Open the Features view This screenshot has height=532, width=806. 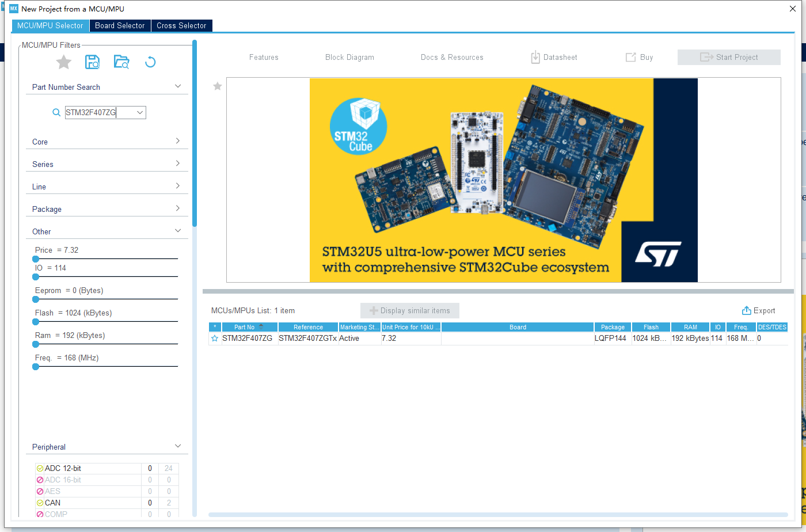click(264, 57)
